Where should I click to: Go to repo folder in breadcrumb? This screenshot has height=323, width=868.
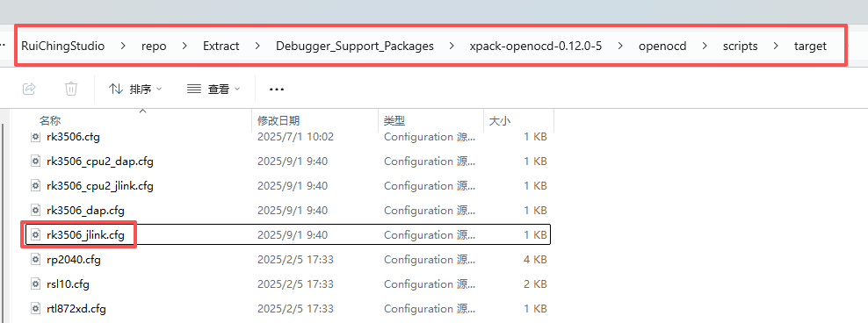154,46
